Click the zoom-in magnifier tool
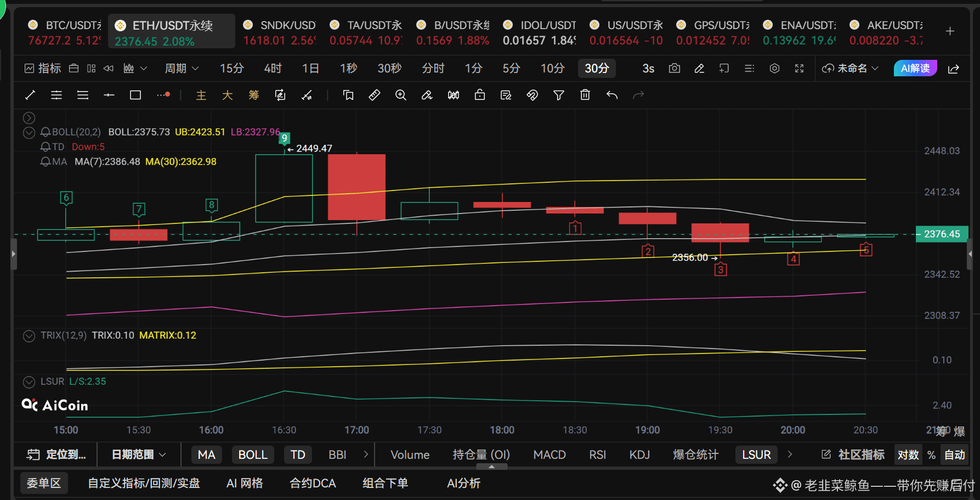The height and width of the screenshot is (500, 980). [x=401, y=95]
